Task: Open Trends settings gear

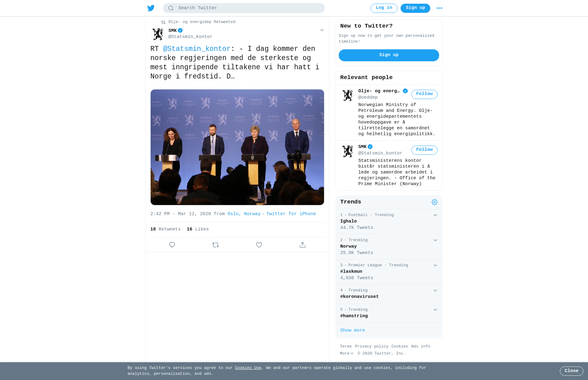Action: (435, 202)
